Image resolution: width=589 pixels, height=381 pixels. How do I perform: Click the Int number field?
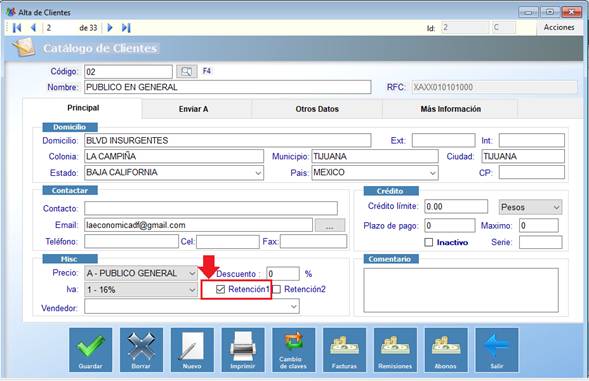pos(532,141)
